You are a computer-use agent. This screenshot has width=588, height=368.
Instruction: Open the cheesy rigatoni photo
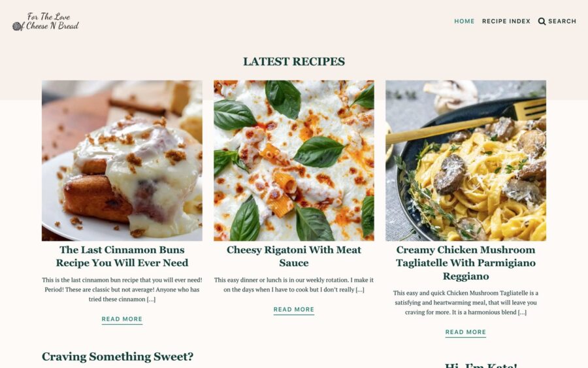pos(293,161)
